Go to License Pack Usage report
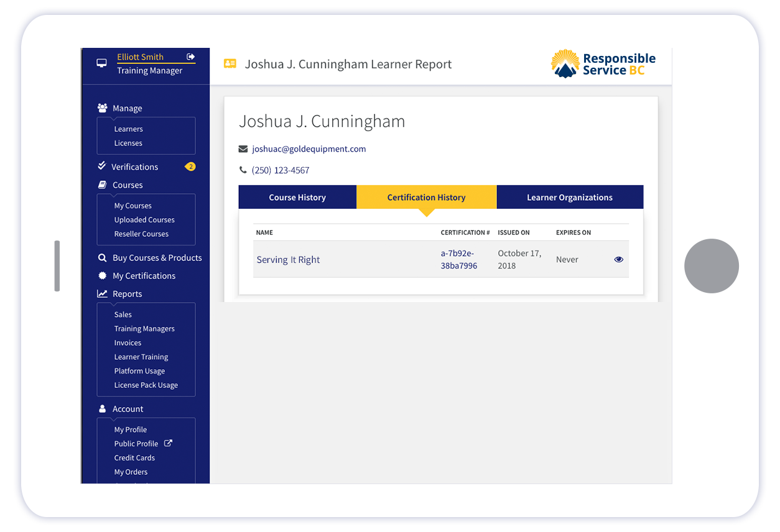The image size is (780, 532). (146, 385)
